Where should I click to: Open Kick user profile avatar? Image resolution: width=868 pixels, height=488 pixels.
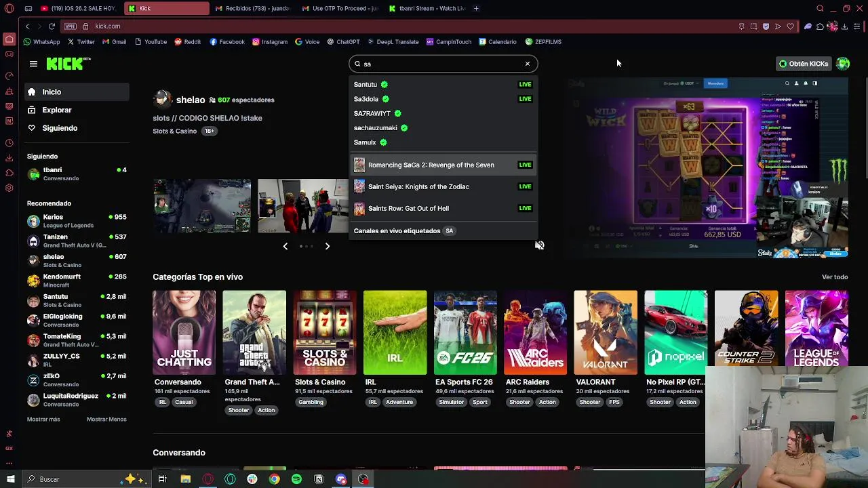pyautogui.click(x=843, y=64)
